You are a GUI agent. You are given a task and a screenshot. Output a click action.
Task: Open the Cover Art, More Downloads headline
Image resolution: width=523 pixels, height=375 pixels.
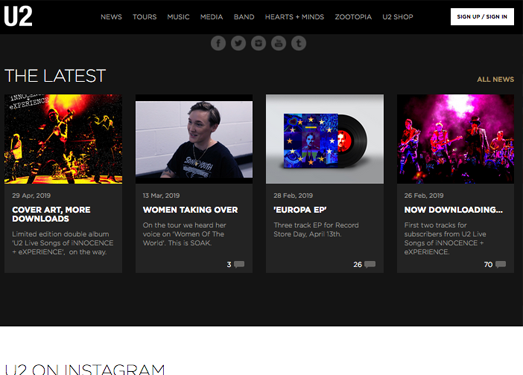[51, 214]
